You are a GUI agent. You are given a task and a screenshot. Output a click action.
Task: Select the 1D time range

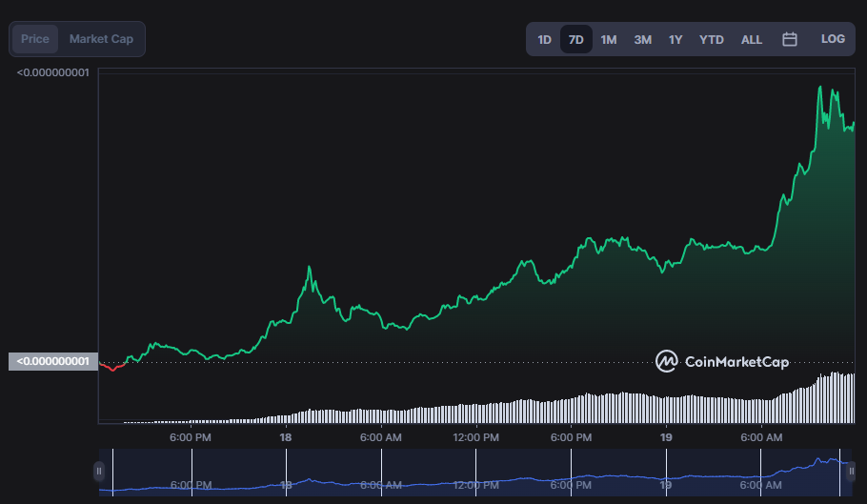(544, 39)
